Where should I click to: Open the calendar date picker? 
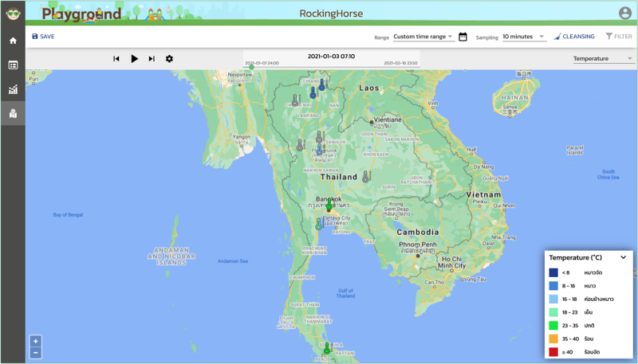pos(463,37)
